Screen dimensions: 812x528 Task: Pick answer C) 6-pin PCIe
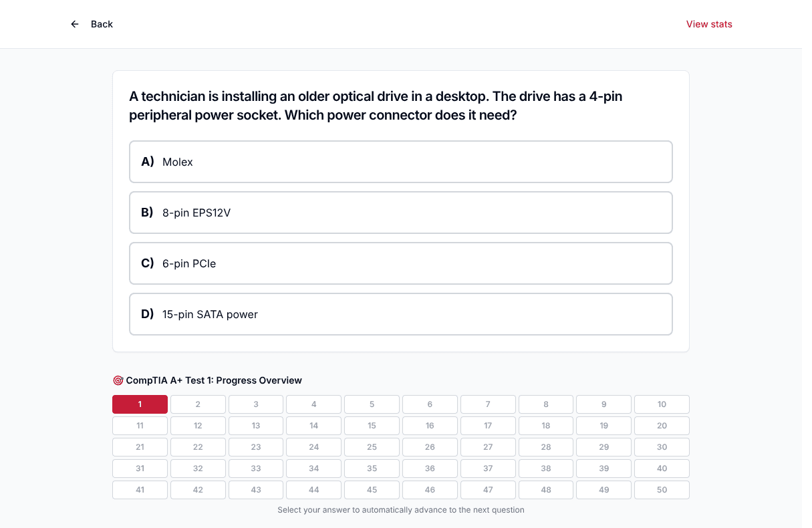[401, 263]
